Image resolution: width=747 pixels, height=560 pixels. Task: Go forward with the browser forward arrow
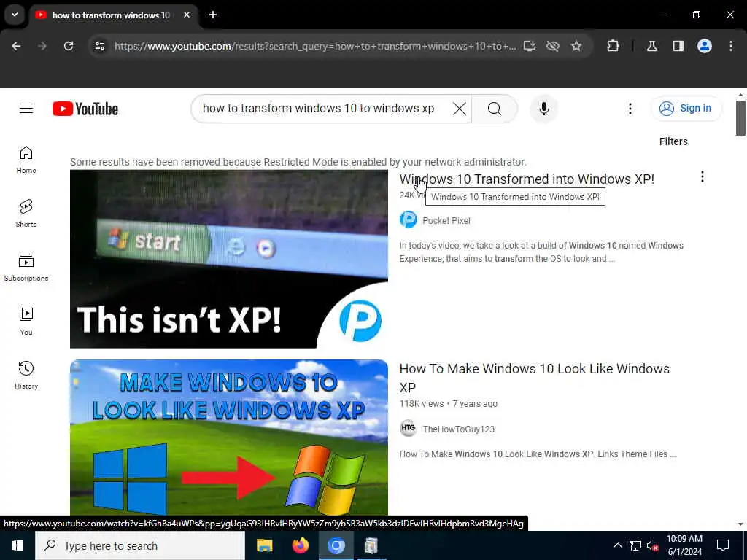pyautogui.click(x=42, y=46)
